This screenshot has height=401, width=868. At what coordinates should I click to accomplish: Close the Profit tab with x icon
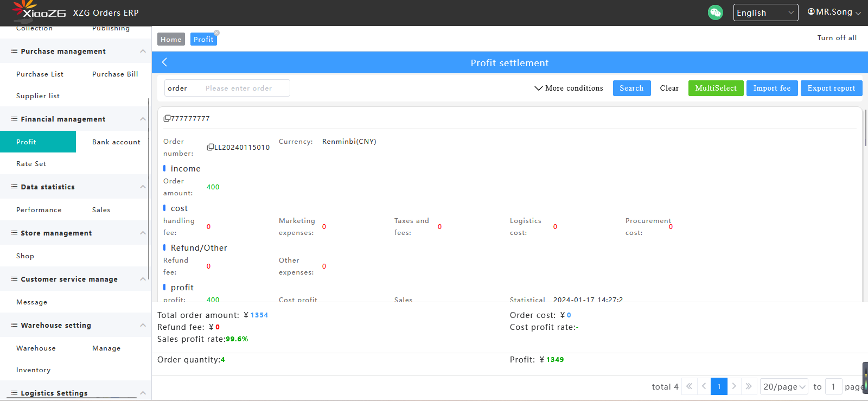pos(216,33)
